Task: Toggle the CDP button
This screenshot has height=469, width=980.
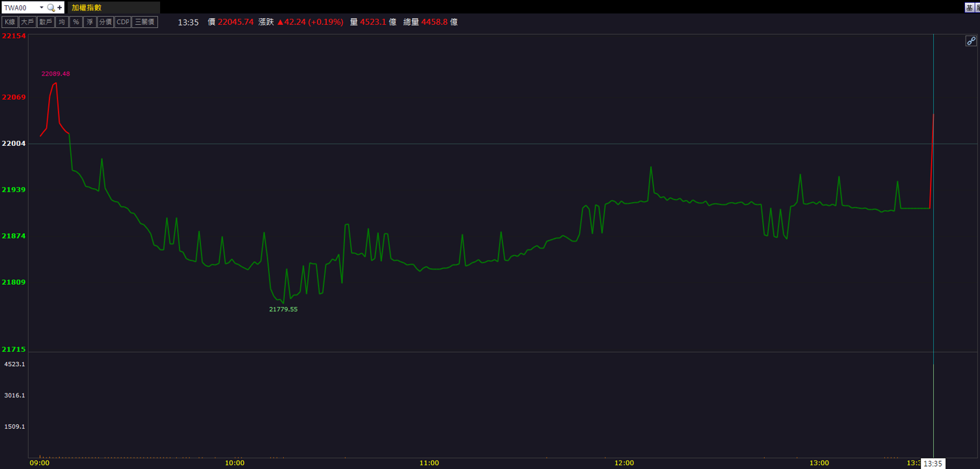Action: (x=123, y=22)
